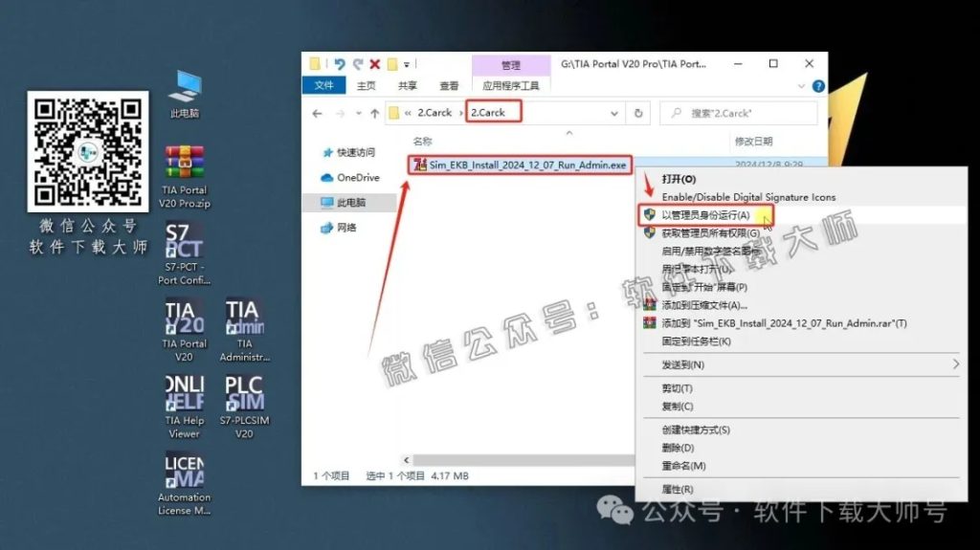Choose 固定到任务栏(K) entry
Image resolution: width=980 pixels, height=550 pixels.
coord(697,341)
